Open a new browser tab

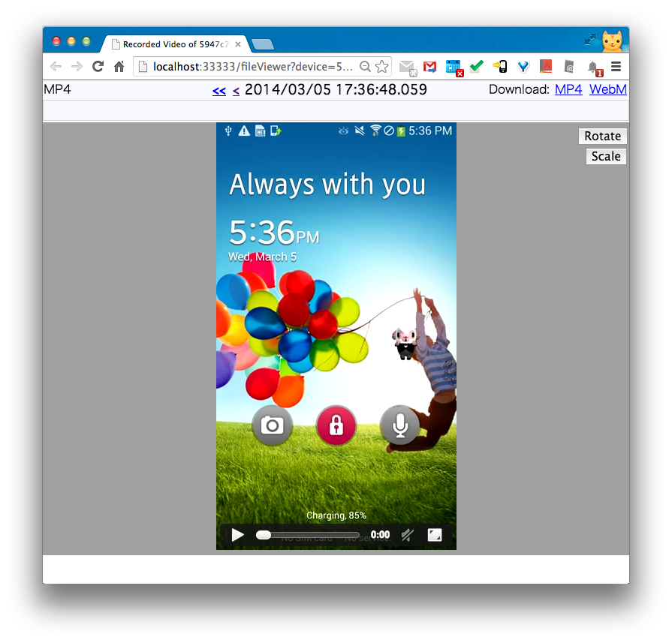tap(262, 44)
